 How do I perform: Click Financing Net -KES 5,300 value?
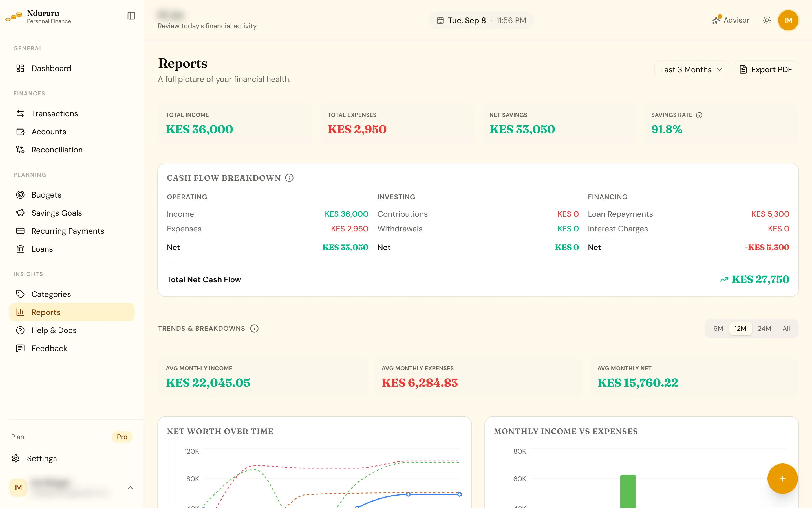(767, 247)
